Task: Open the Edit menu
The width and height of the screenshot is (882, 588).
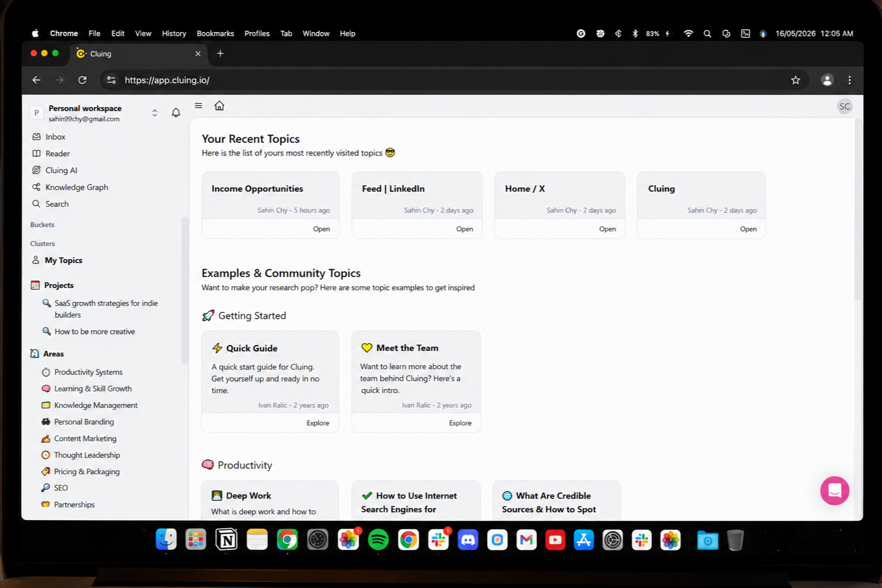Action: tap(118, 33)
